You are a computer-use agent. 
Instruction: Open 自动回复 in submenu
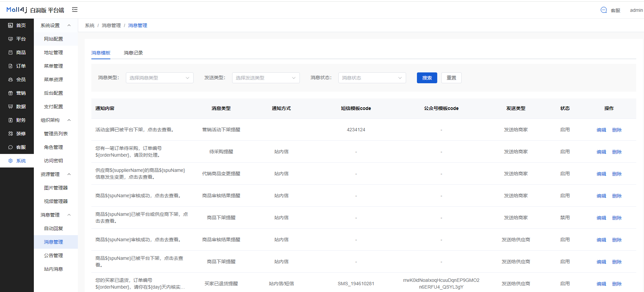click(56, 228)
